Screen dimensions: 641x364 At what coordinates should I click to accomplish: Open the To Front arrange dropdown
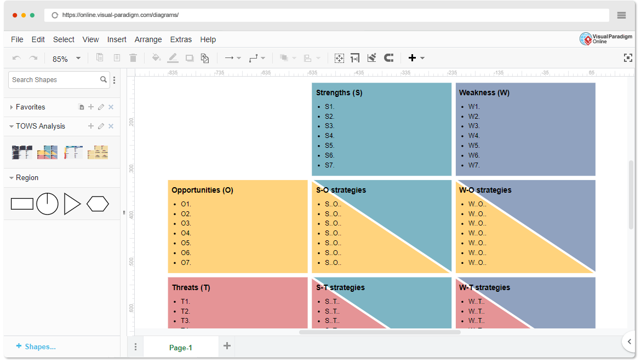coord(294,58)
